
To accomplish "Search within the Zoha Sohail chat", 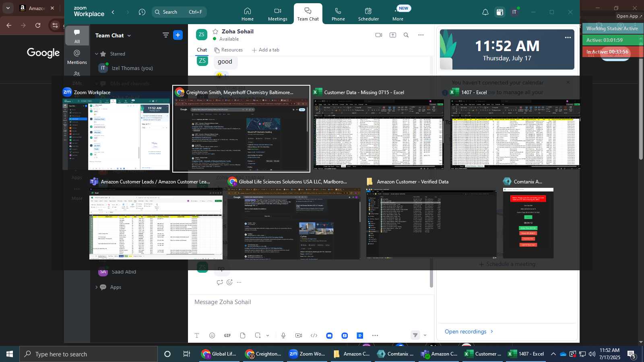I will pyautogui.click(x=406, y=35).
